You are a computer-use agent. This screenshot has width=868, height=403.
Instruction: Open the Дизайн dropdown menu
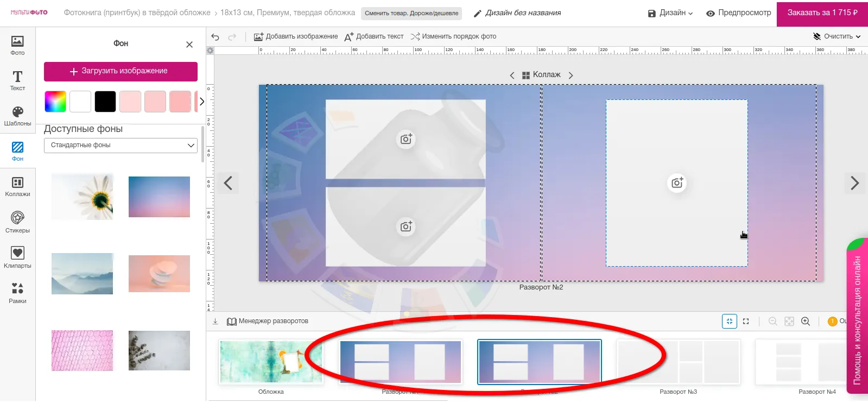pyautogui.click(x=670, y=13)
